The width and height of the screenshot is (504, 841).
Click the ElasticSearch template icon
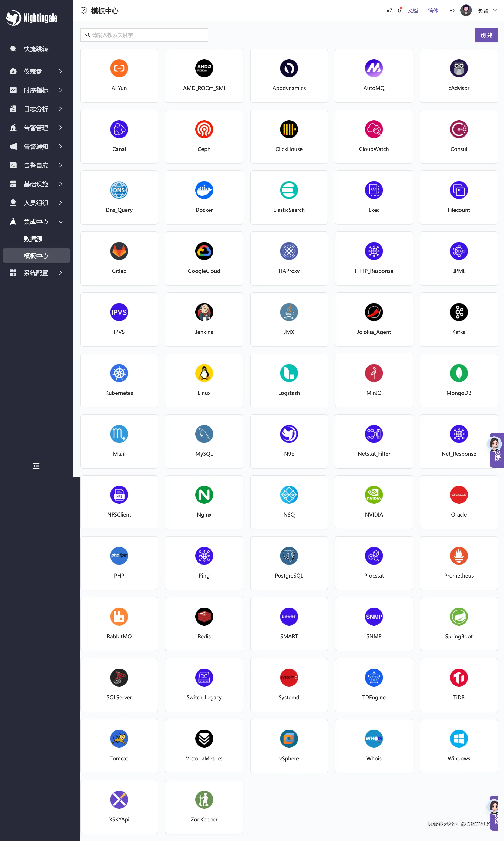(289, 190)
